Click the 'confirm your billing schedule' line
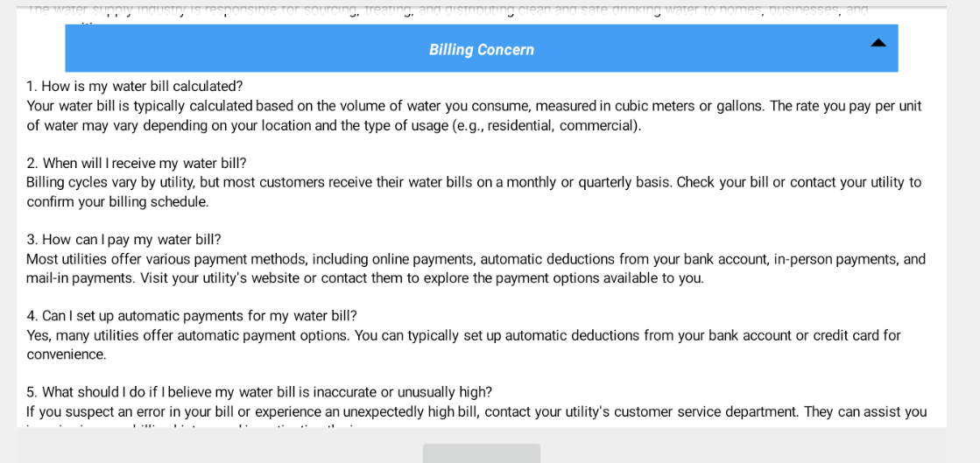This screenshot has height=463, width=980. 117,202
